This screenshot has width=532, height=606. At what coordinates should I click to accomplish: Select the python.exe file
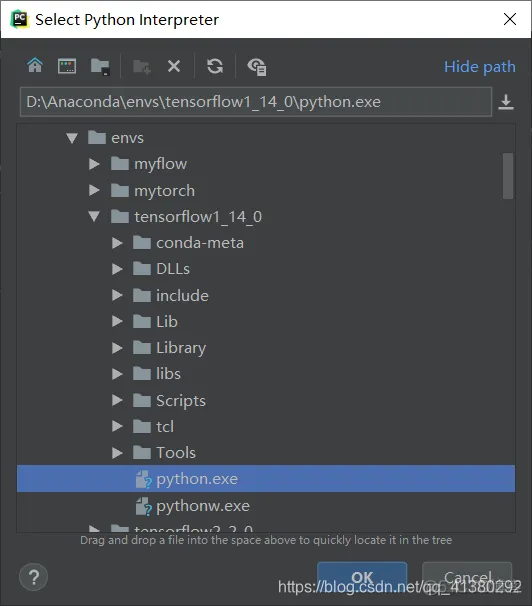point(266,478)
